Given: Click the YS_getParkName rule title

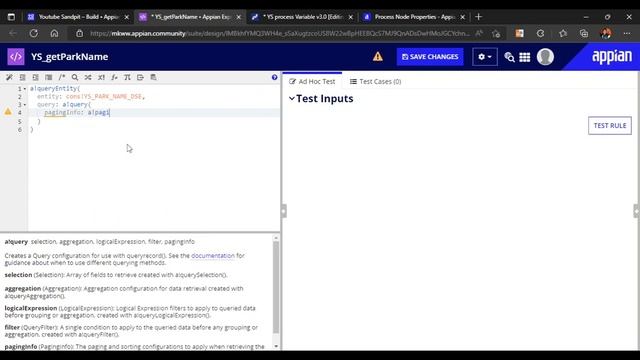Looking at the screenshot, I should [70, 57].
